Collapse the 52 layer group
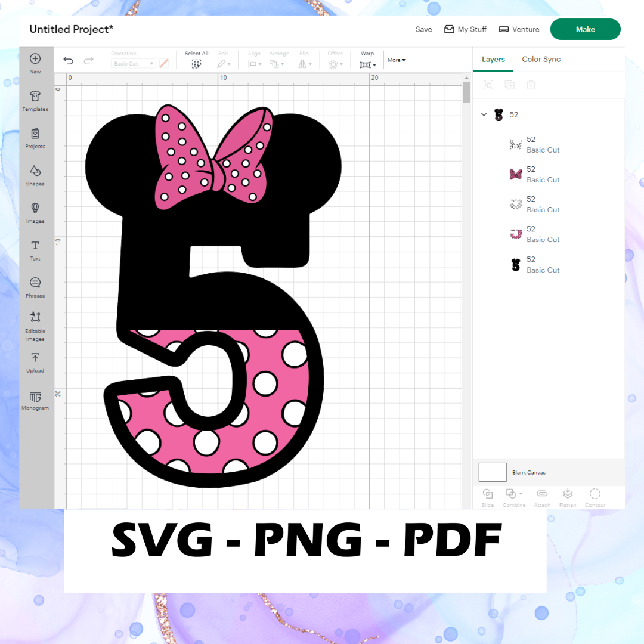The height and width of the screenshot is (644, 644). pos(484,114)
